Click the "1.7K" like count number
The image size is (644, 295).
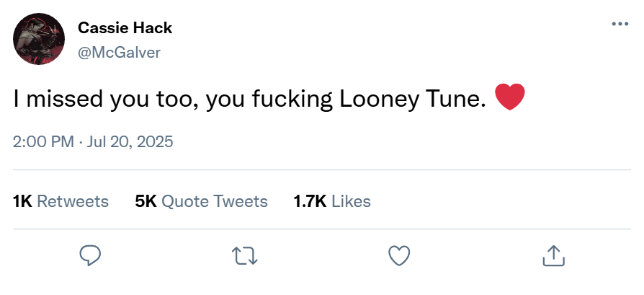click(x=311, y=201)
